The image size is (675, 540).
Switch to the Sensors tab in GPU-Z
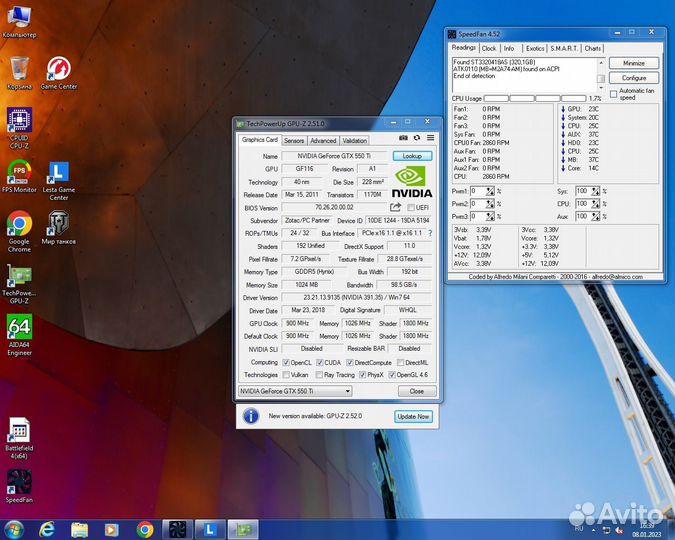pyautogui.click(x=294, y=140)
